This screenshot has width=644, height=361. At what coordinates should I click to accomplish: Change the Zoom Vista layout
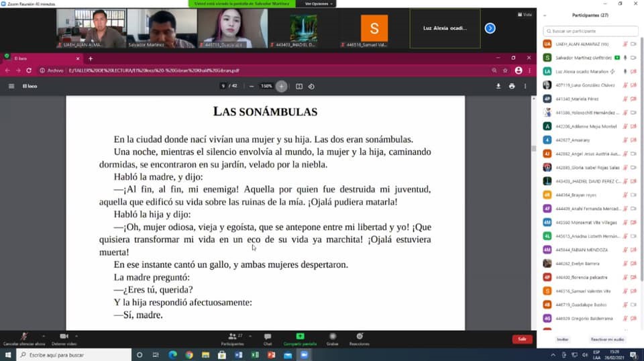[525, 14]
